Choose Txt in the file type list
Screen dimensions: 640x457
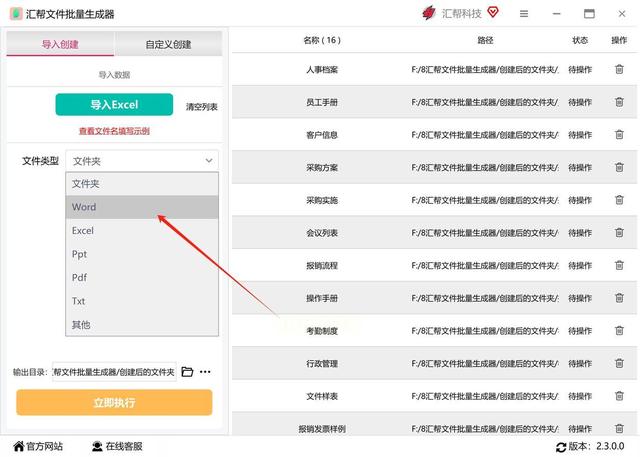tap(142, 301)
